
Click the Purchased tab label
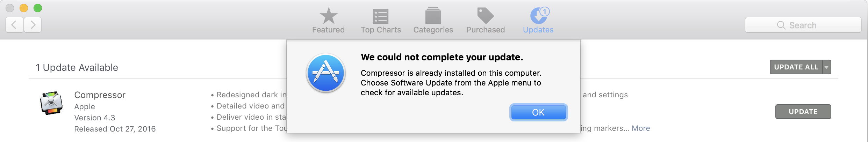485,30
